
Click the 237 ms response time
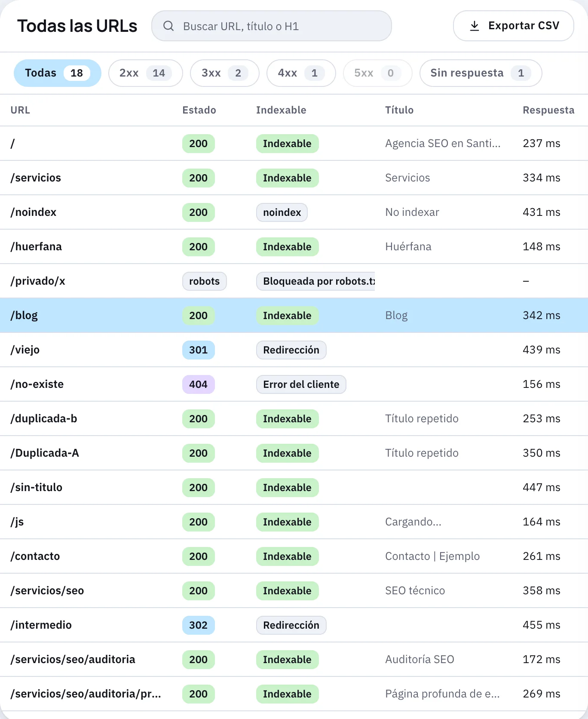[542, 143]
